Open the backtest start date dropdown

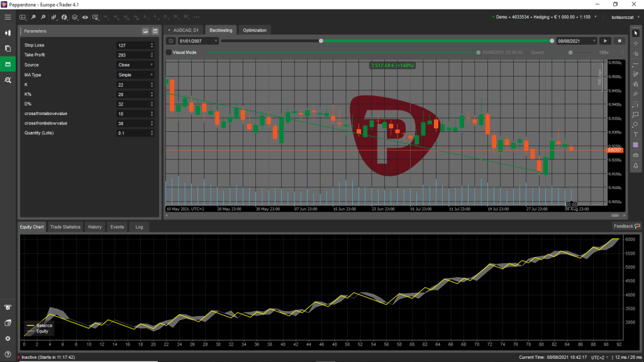coord(198,41)
